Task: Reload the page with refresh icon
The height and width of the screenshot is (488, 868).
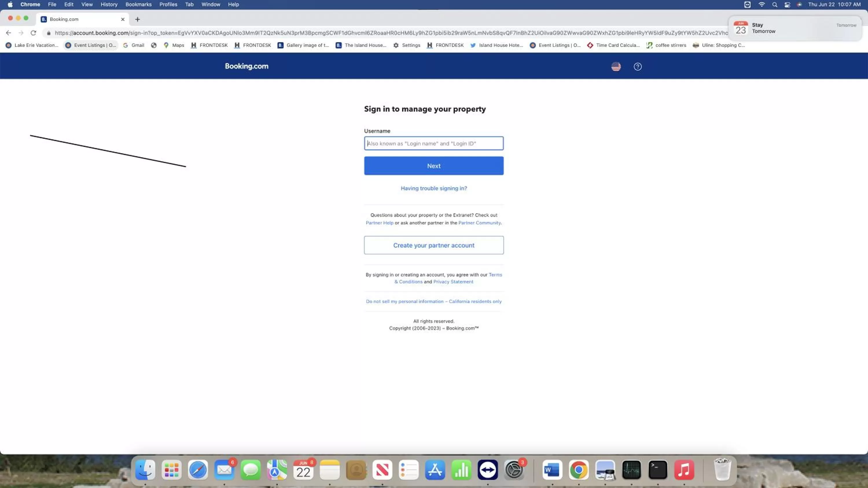Action: pos(33,33)
